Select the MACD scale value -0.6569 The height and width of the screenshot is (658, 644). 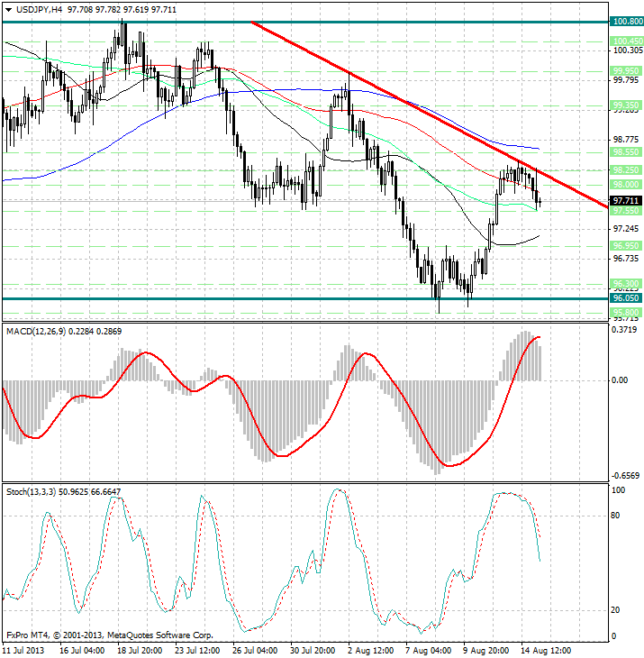[626, 476]
